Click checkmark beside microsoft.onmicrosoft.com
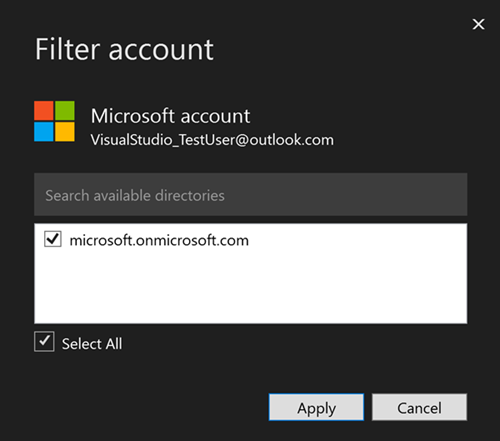500x441 pixels. coord(53,239)
